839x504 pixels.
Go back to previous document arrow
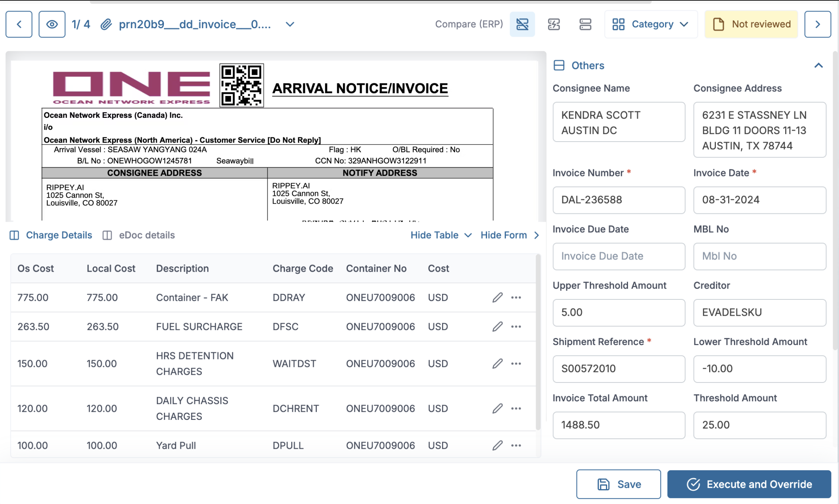pos(19,24)
